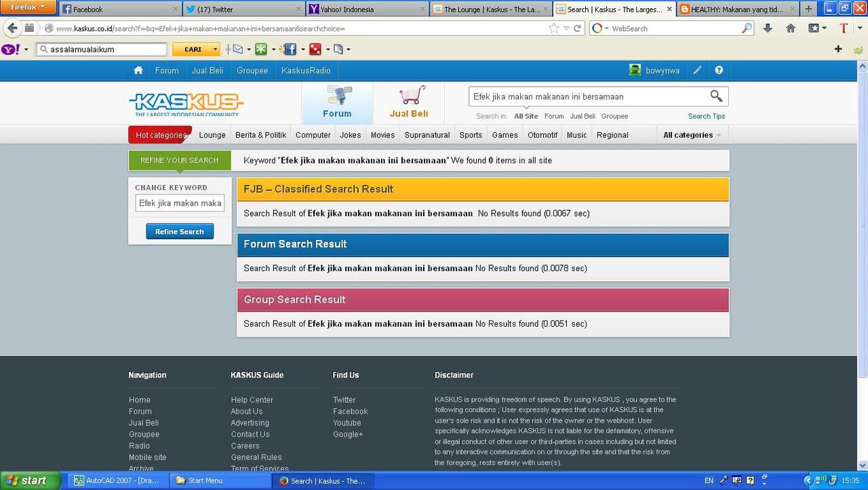Open Kaskus help question mark icon
This screenshot has height=490, width=868.
(719, 70)
